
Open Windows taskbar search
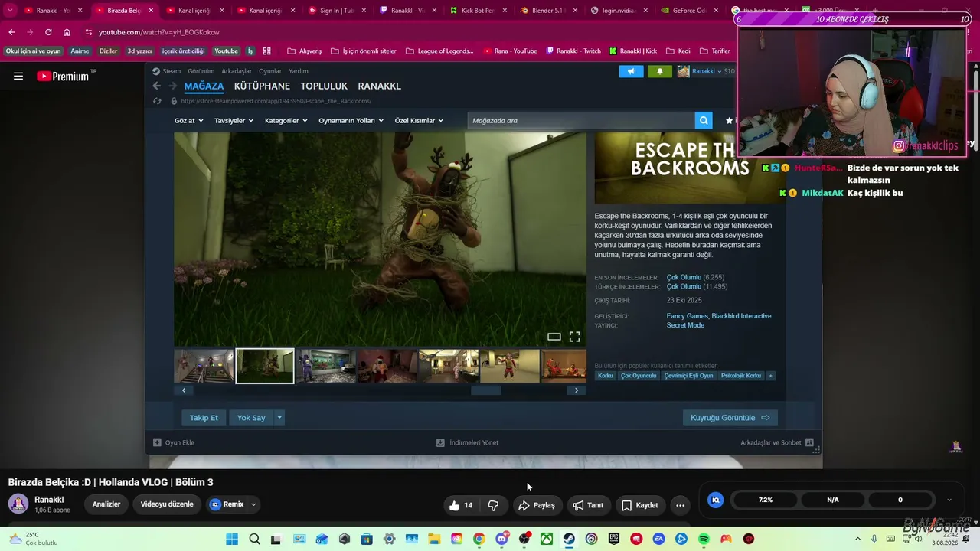tap(254, 539)
